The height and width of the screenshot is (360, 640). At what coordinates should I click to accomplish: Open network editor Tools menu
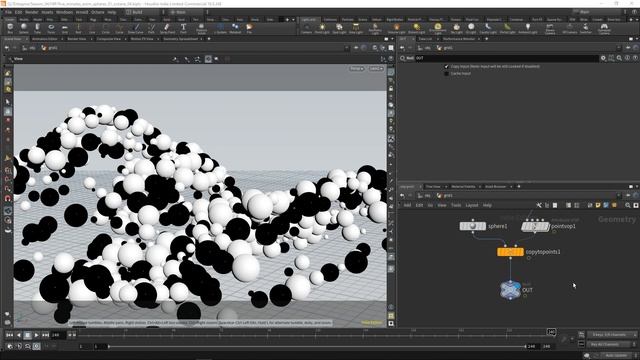[x=456, y=205]
